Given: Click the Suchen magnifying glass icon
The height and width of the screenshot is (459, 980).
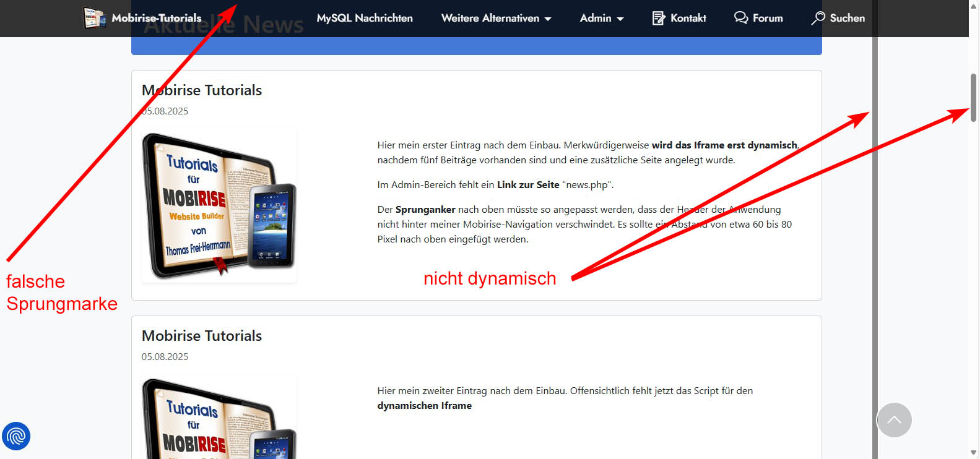Looking at the screenshot, I should coord(818,17).
